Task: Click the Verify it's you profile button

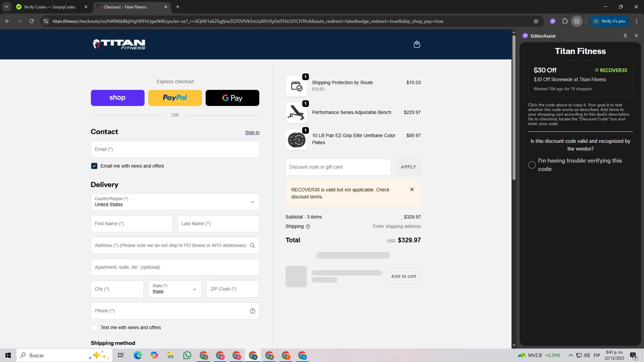Action: [x=609, y=21]
